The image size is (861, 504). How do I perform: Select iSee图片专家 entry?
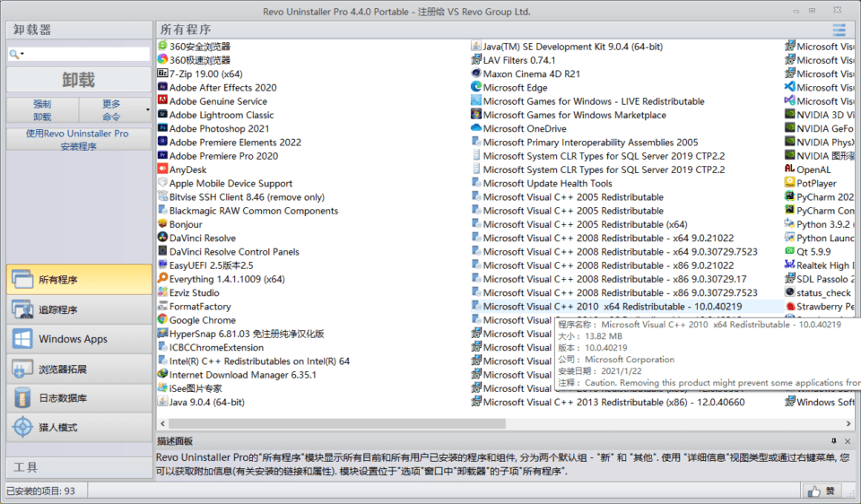196,388
